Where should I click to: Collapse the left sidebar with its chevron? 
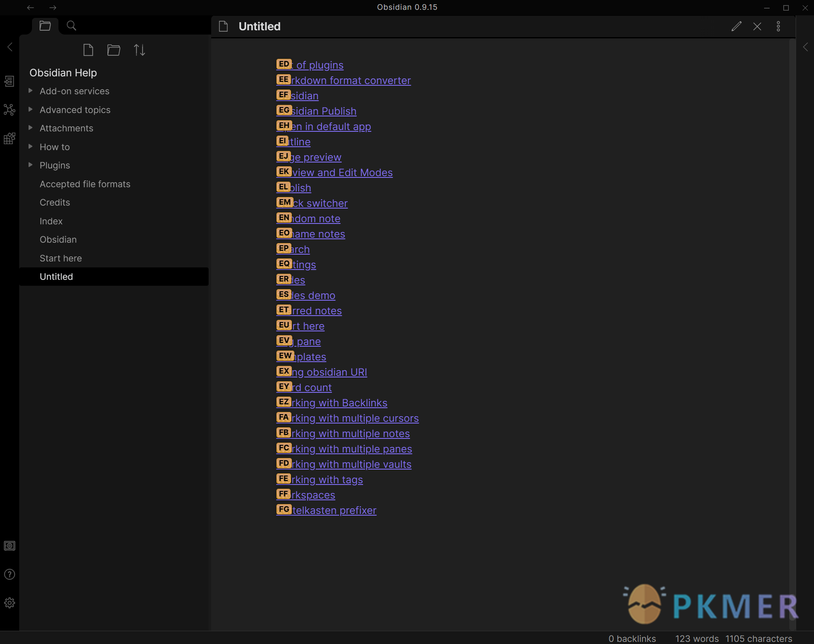10,46
